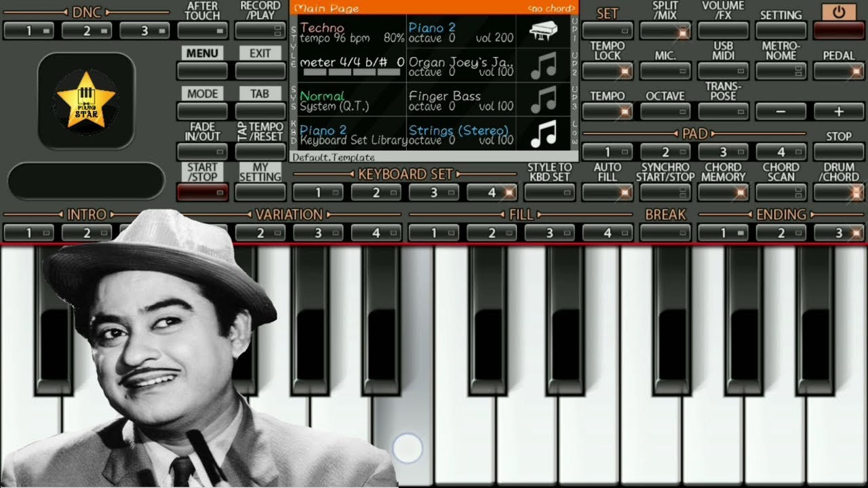This screenshot has width=868, height=488.
Task: Open My Setting
Action: pyautogui.click(x=260, y=192)
